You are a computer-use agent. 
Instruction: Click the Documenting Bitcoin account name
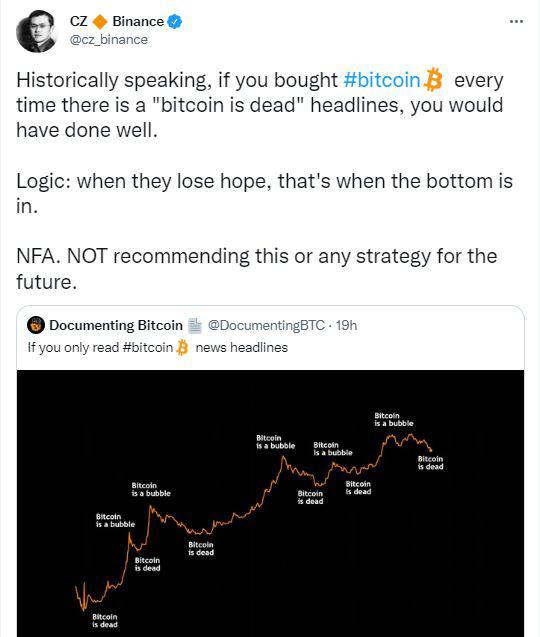tap(116, 325)
